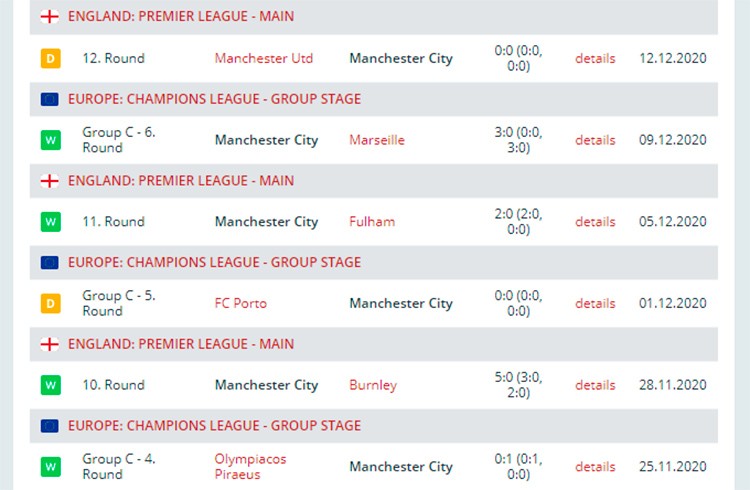This screenshot has height=490, width=750.
Task: Go to the Burnley team page
Action: coord(373,385)
